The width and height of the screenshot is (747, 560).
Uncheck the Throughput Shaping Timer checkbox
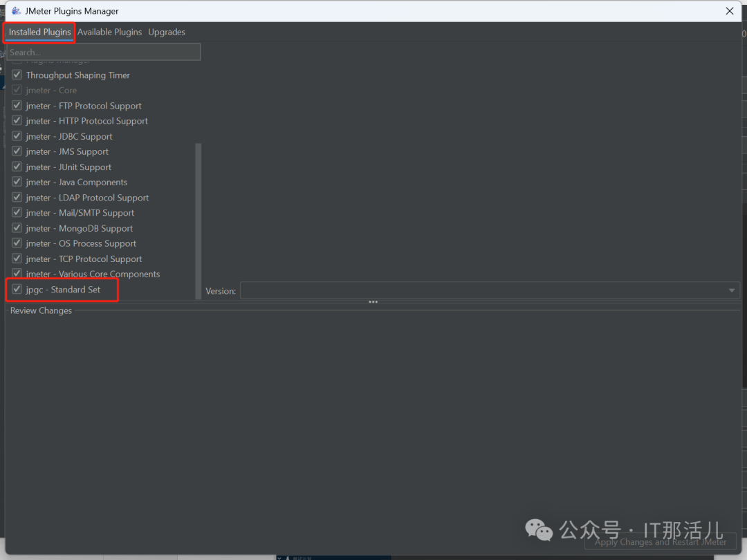(x=17, y=75)
